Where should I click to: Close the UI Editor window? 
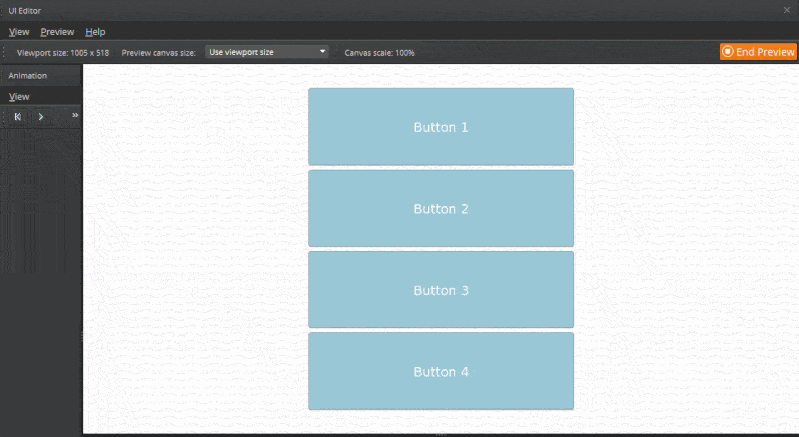[x=787, y=9]
